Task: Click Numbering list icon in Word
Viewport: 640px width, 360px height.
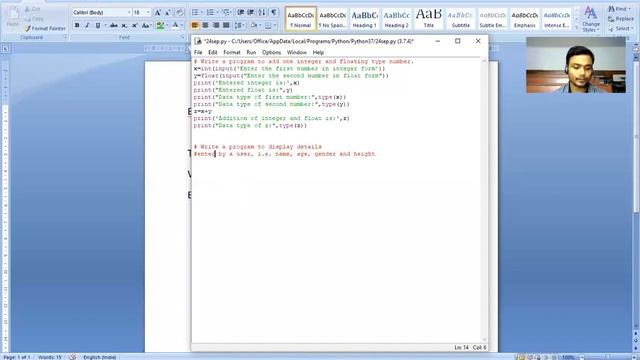Action: pos(210,13)
